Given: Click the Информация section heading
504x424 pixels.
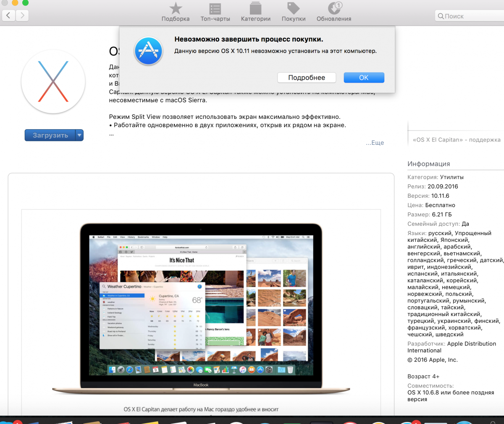Looking at the screenshot, I should 428,164.
